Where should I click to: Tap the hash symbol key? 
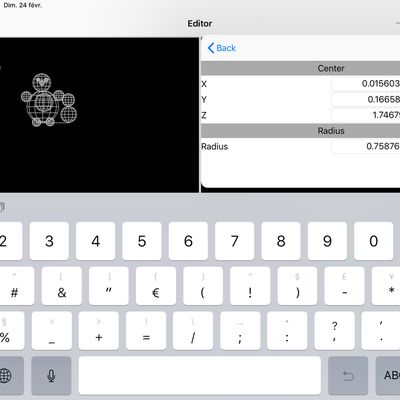(x=15, y=286)
